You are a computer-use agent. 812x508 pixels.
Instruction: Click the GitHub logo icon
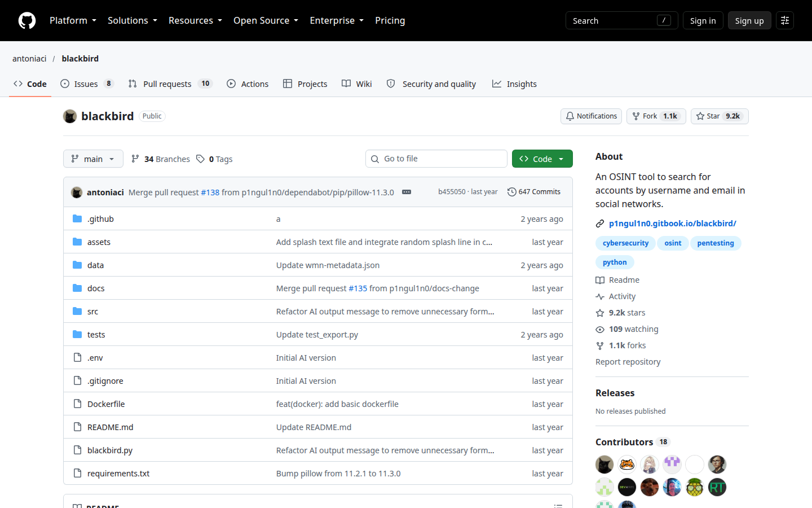click(27, 20)
